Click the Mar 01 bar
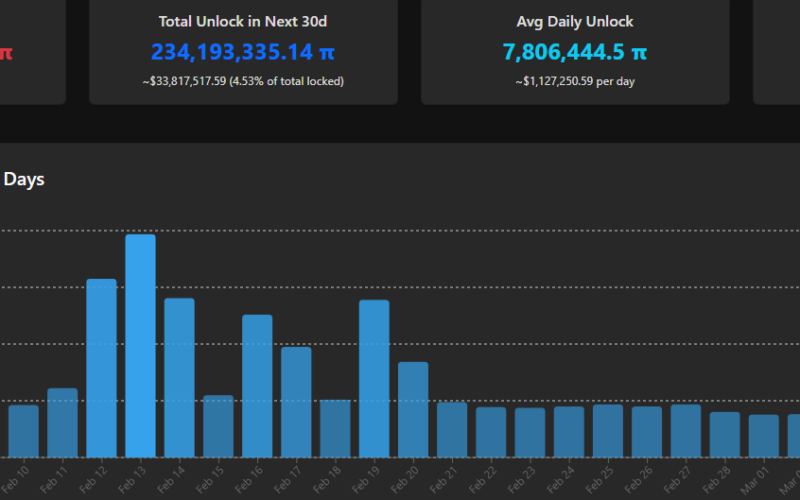 tap(764, 435)
